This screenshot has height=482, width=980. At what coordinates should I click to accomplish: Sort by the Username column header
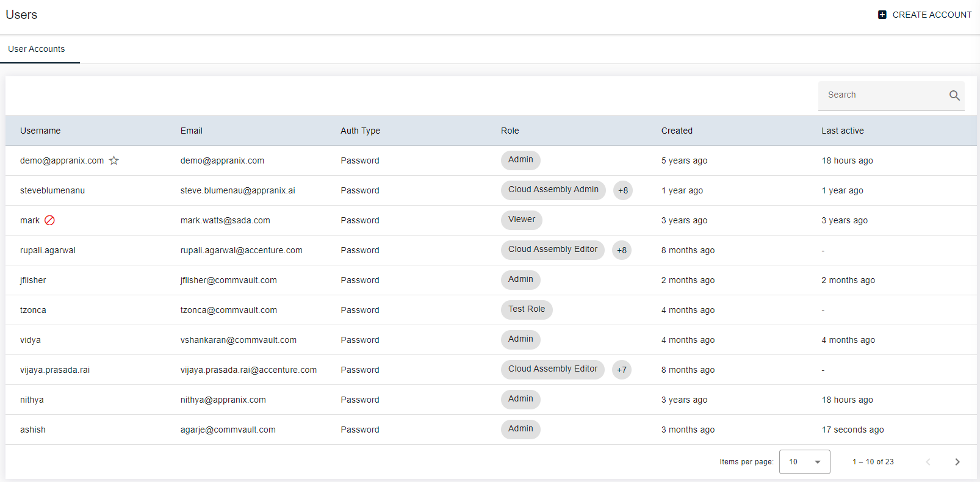(x=40, y=131)
